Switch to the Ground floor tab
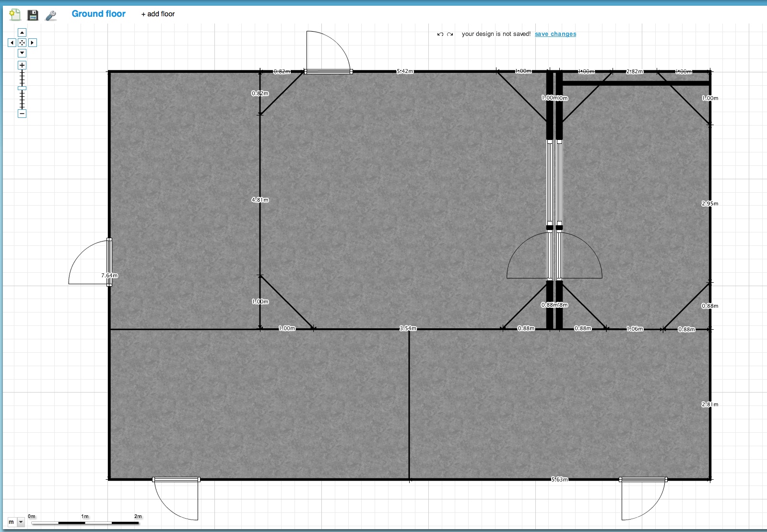Screen dimensions: 767x532 [98, 14]
